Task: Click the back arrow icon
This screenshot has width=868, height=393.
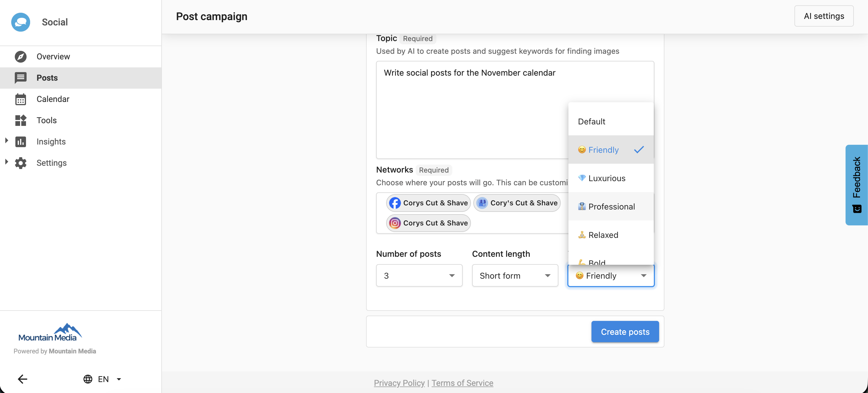Action: [22, 379]
